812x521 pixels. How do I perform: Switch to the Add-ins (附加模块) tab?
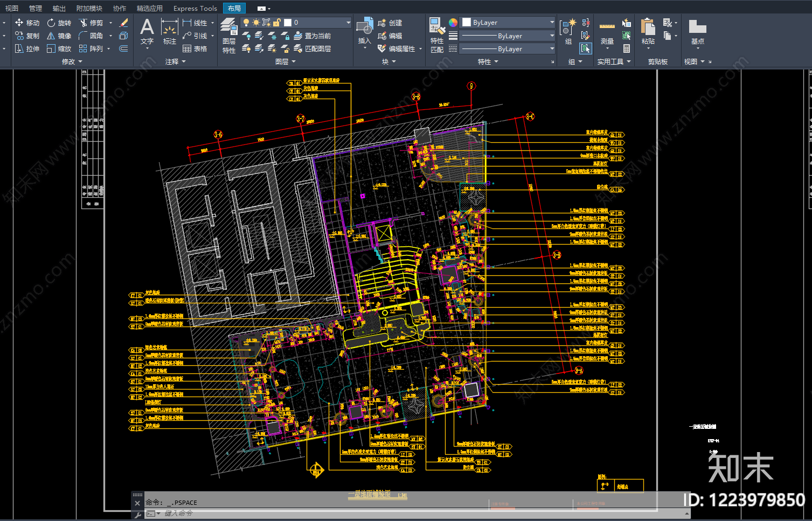point(89,9)
